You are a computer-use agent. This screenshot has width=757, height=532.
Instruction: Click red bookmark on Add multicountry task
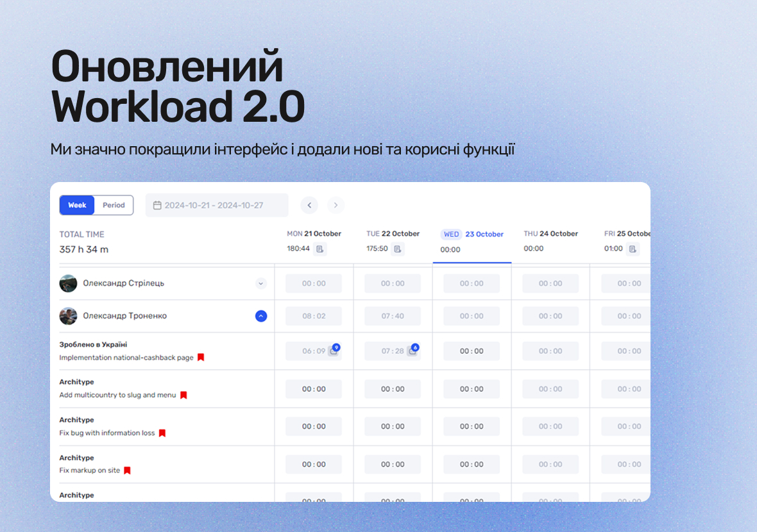coord(183,395)
